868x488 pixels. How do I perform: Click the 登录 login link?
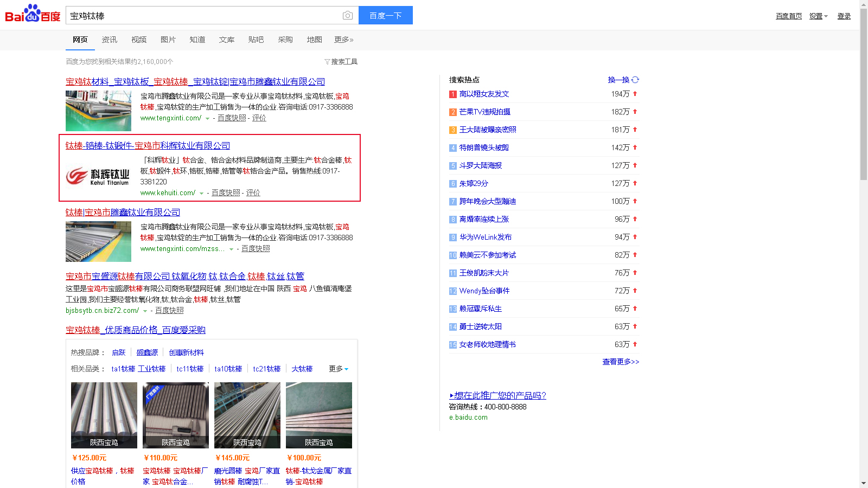pos(844,16)
